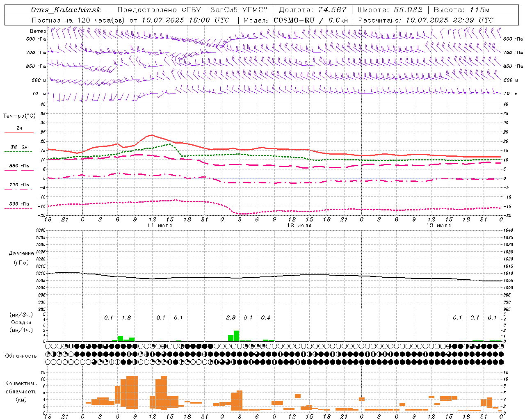The width and height of the screenshot is (525, 420).
Task: Select the 'Долгота: 74.567' longitude field
Action: [313, 10]
